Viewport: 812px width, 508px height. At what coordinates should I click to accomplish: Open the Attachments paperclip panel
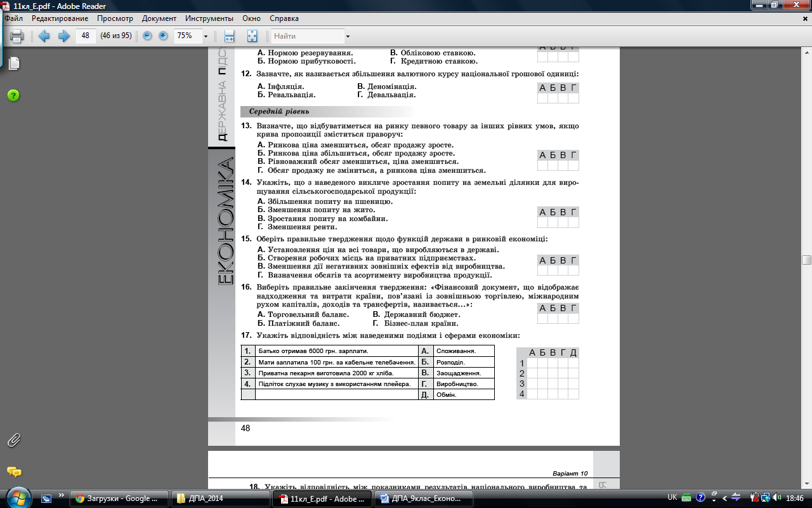tap(13, 440)
